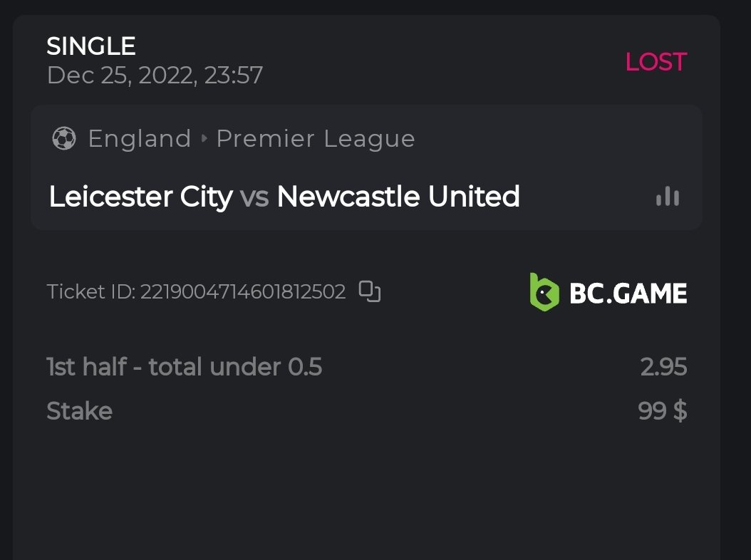The image size is (751, 560).
Task: Click the 99 $ stake amount
Action: (663, 411)
